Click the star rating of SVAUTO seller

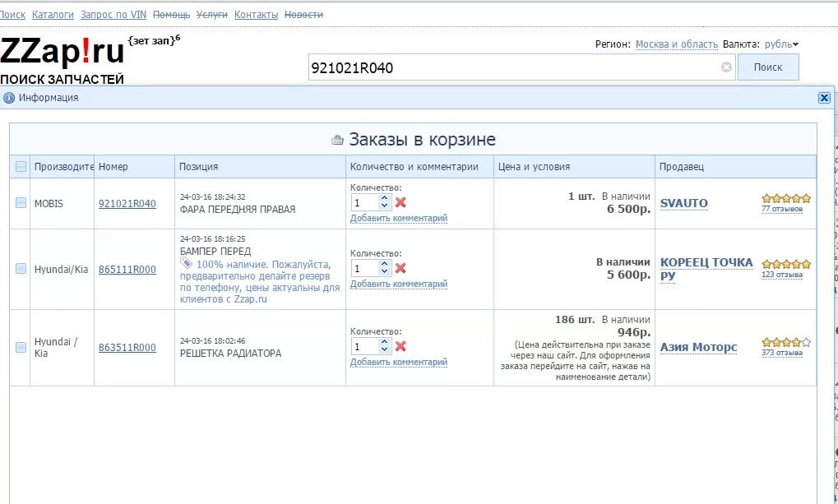[x=786, y=198]
